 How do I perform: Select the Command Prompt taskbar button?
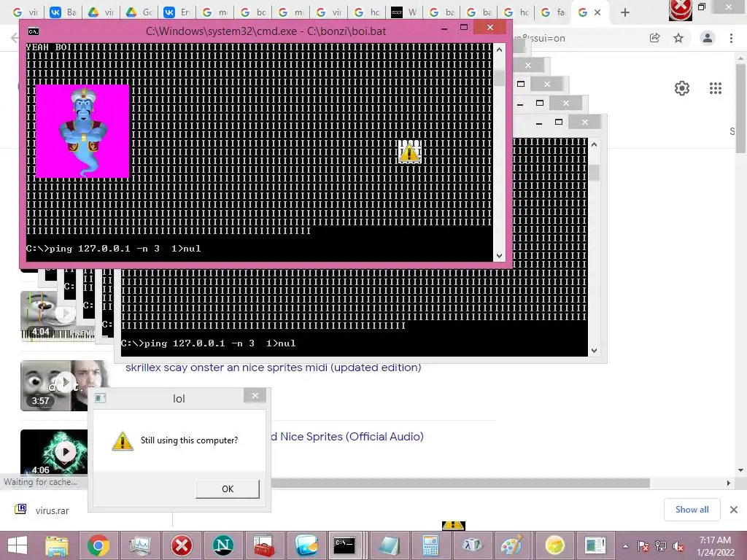click(x=345, y=545)
